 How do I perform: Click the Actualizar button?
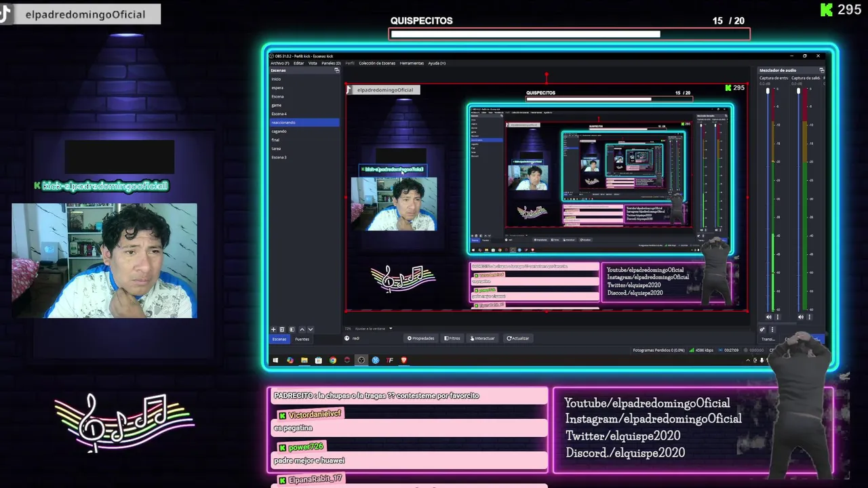point(518,338)
